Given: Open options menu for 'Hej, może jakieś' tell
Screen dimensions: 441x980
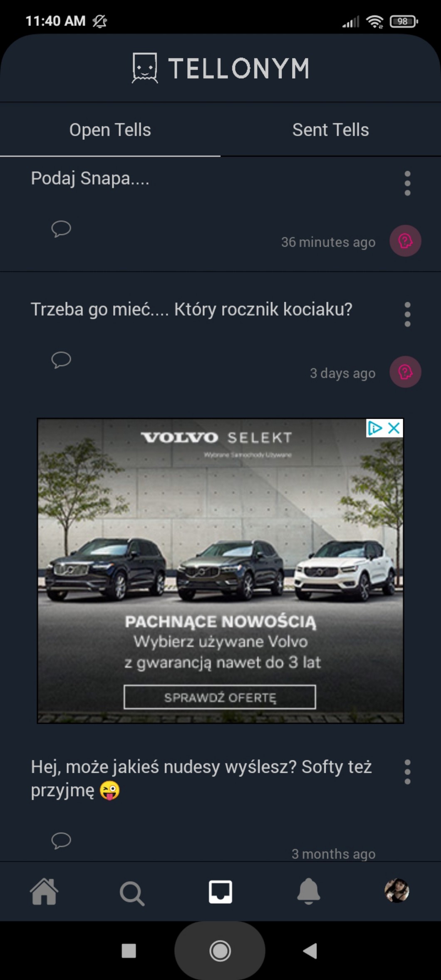Looking at the screenshot, I should click(407, 772).
